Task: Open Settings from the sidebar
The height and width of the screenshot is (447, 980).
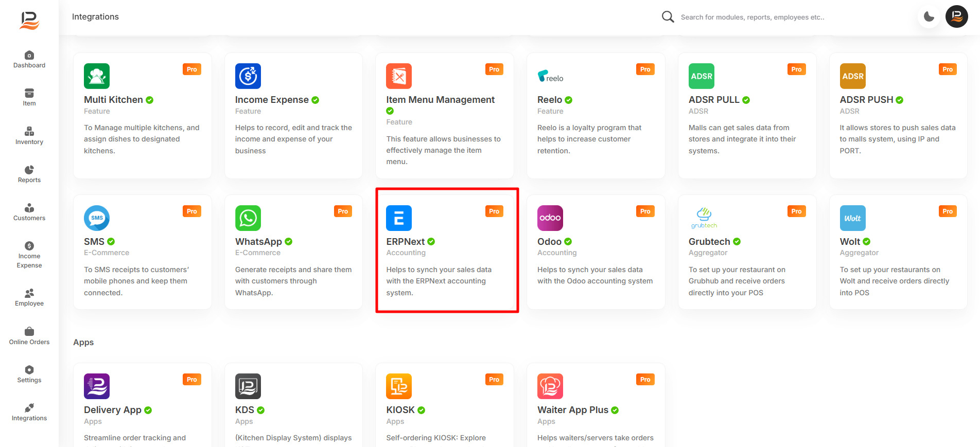Action: tap(29, 374)
